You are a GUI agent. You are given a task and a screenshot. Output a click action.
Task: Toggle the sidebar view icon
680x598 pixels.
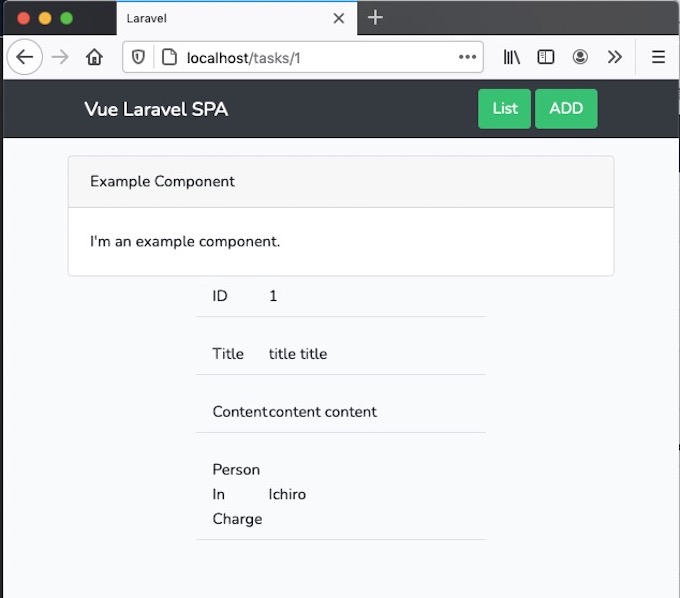546,57
